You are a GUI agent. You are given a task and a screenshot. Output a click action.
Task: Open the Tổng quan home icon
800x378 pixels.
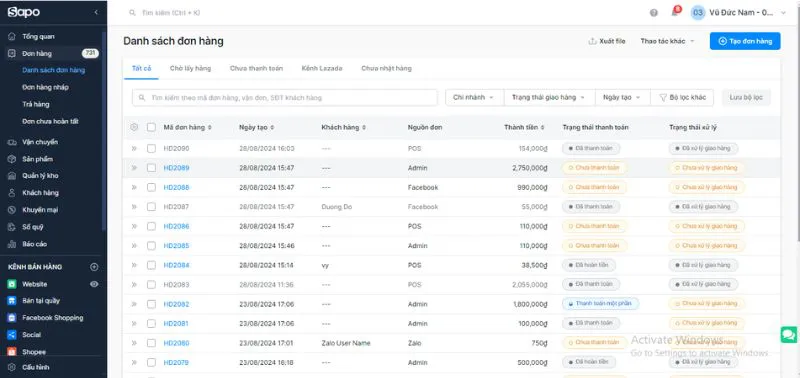(12, 37)
